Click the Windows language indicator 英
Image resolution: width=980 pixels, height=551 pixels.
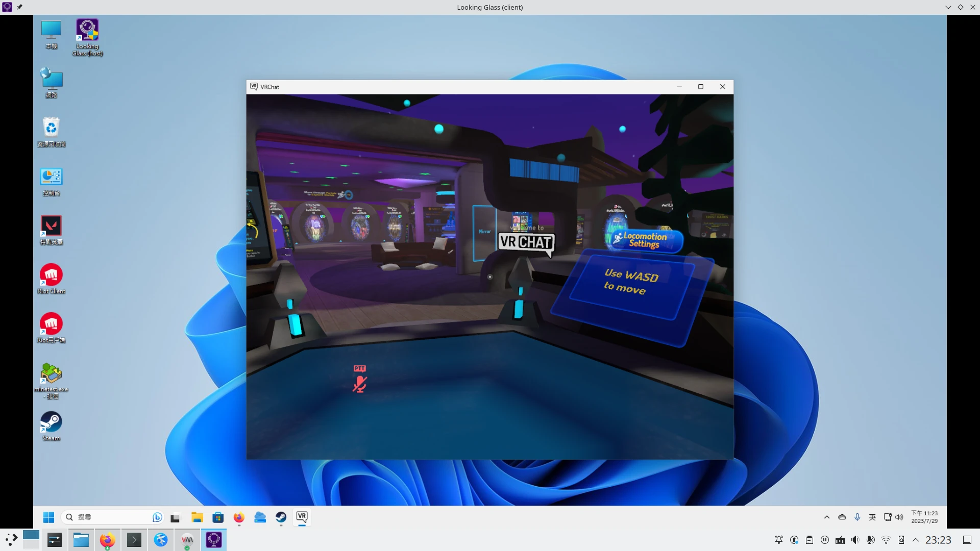tap(872, 517)
